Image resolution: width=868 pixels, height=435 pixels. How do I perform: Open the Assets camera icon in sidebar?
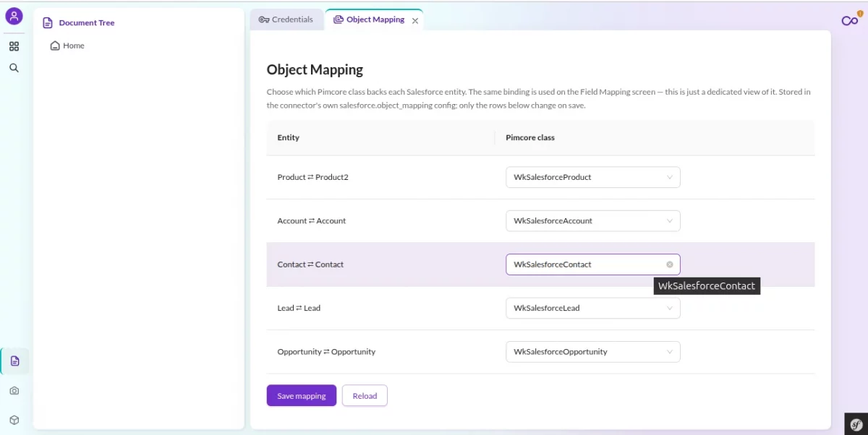14,391
